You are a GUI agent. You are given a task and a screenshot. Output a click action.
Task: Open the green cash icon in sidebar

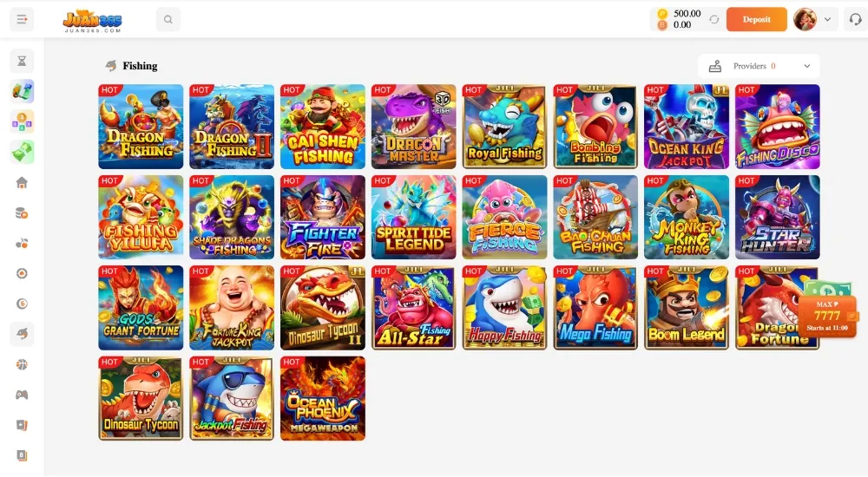click(x=22, y=152)
